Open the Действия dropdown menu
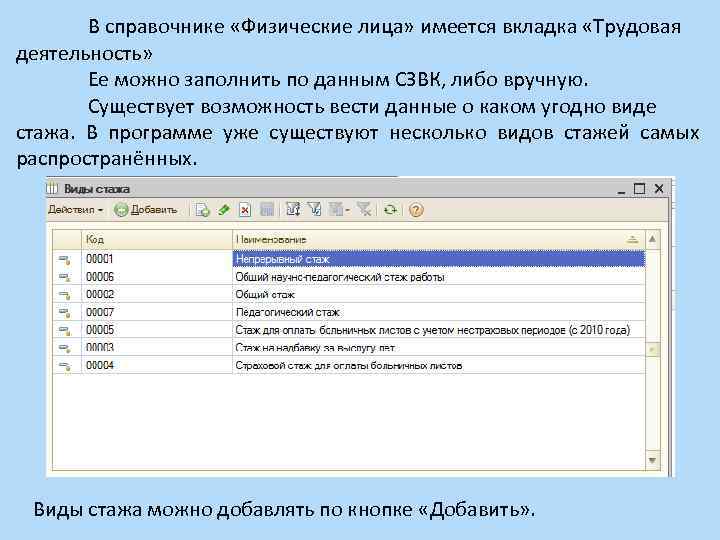This screenshot has width=720, height=540. (75, 210)
